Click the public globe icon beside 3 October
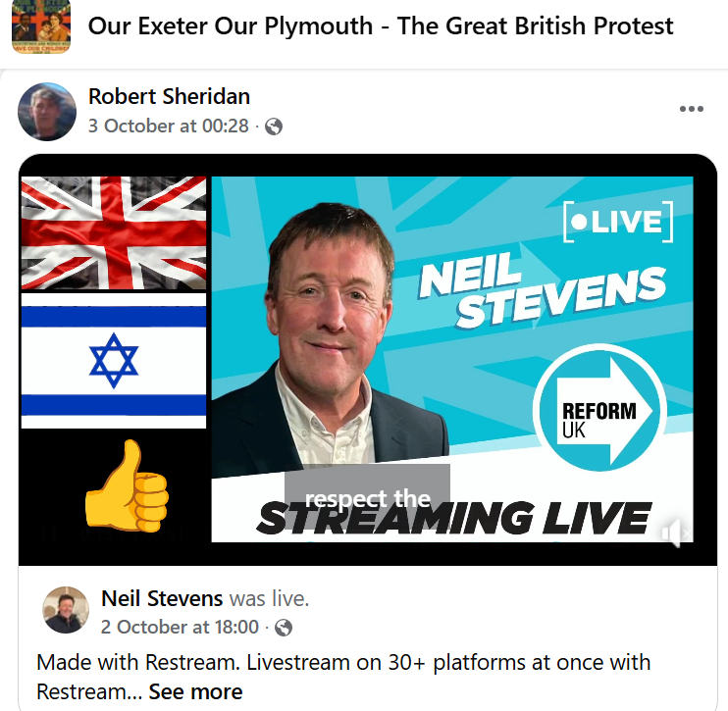Screen dimensions: 728x711 click(274, 127)
